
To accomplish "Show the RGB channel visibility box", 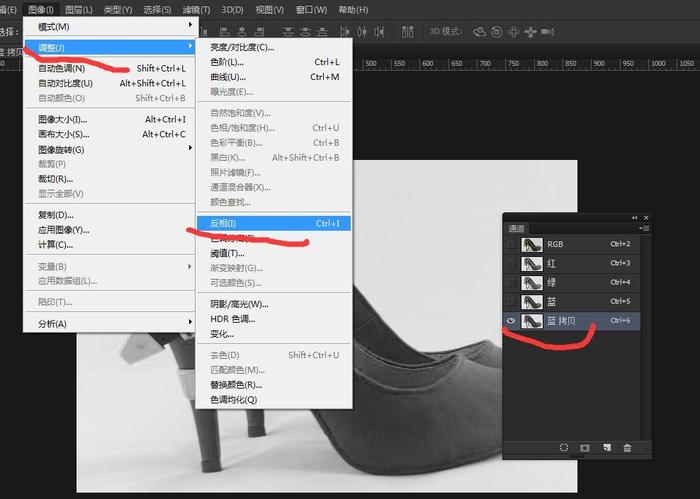I will (511, 244).
